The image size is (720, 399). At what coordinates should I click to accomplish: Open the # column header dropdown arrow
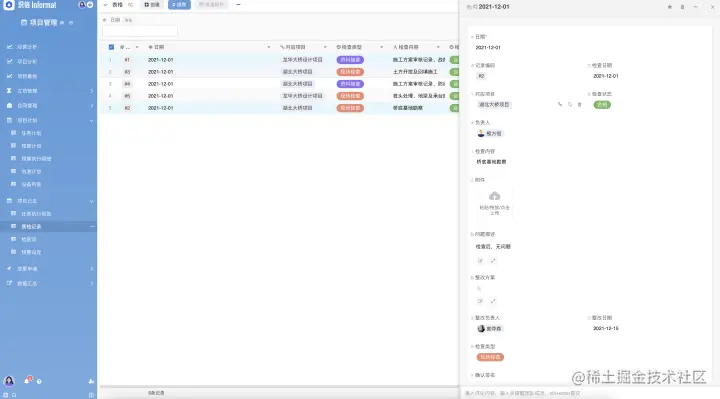click(137, 47)
